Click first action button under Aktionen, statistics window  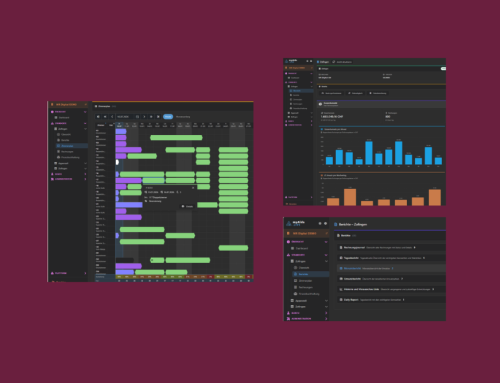(x=332, y=93)
